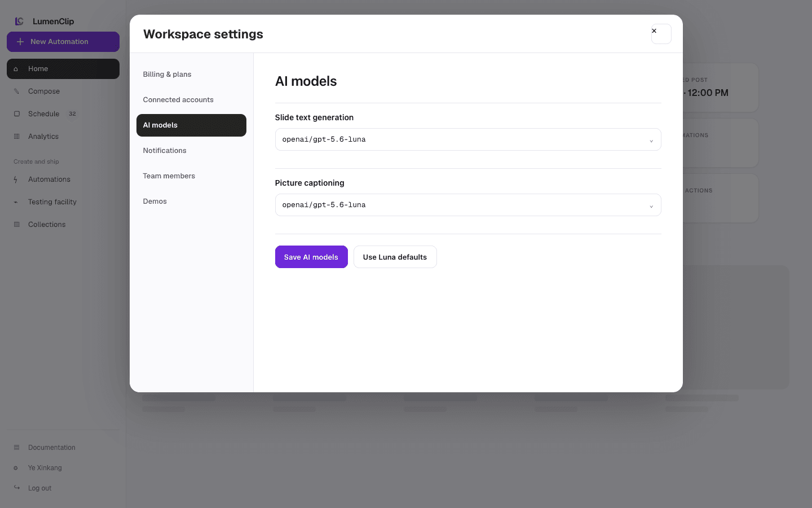The height and width of the screenshot is (508, 812).
Task: Click the Create and ship section label
Action: pos(36,161)
